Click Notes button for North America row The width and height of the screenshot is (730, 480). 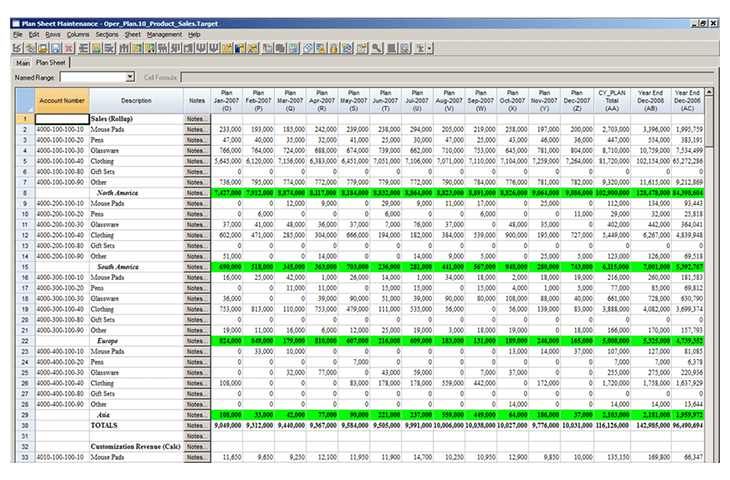coord(196,193)
